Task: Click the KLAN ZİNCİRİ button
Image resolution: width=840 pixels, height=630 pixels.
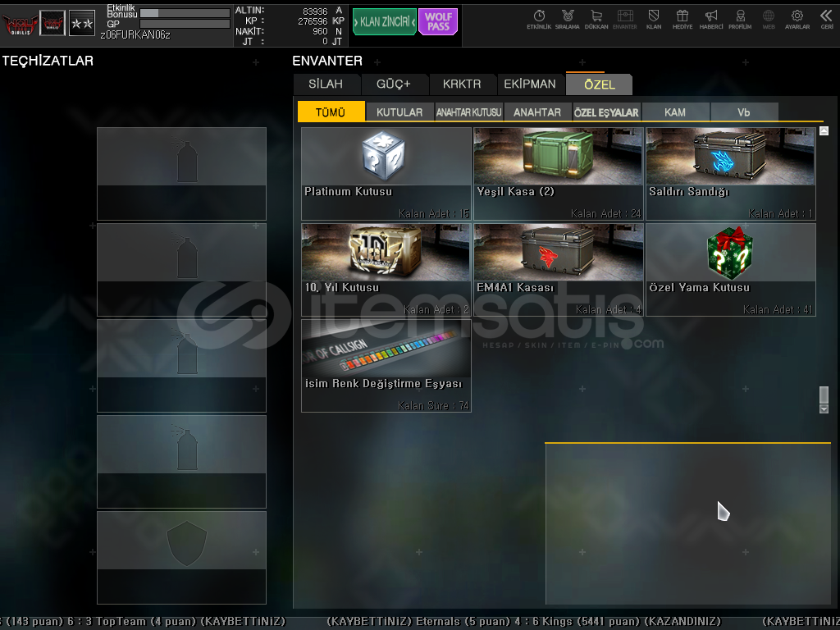Action: coord(384,22)
